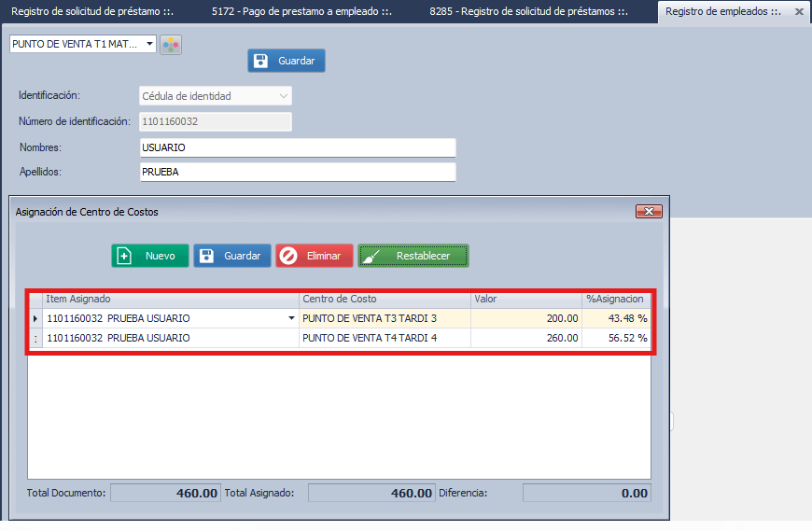Switch to Registro de solicitud de préstamo tab

[91, 12]
